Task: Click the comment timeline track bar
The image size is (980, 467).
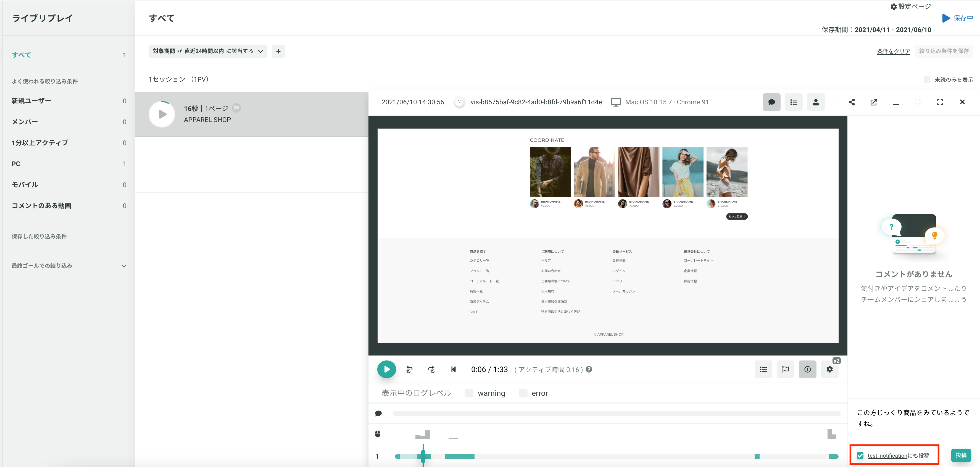Action: tap(616, 413)
